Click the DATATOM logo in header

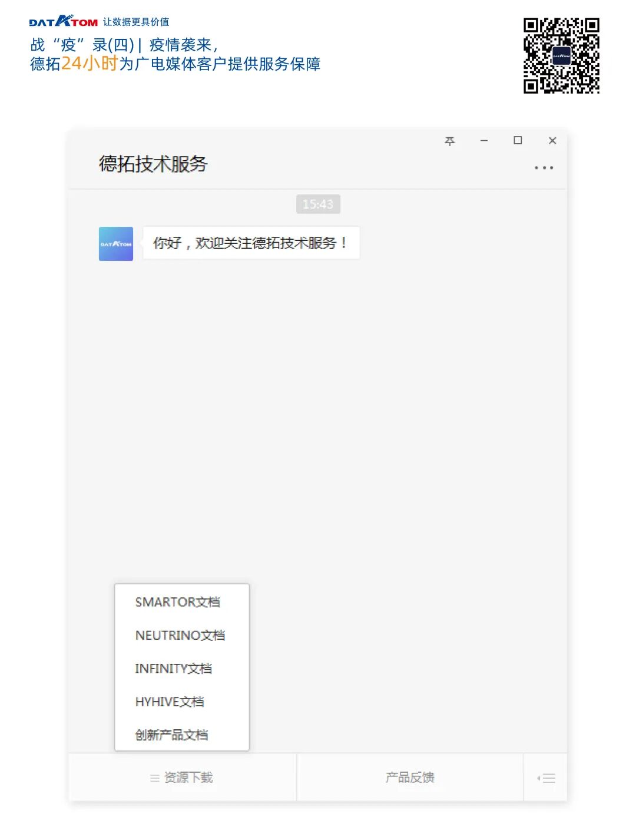(64, 22)
